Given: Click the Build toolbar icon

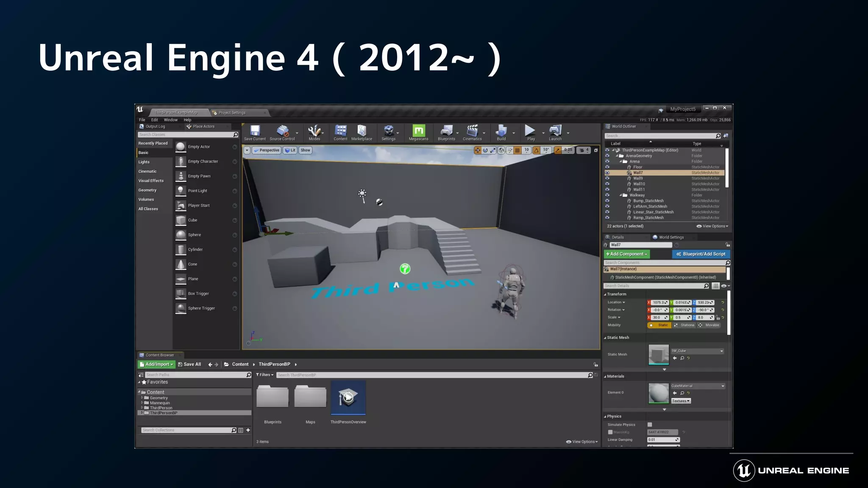Looking at the screenshot, I should 501,133.
